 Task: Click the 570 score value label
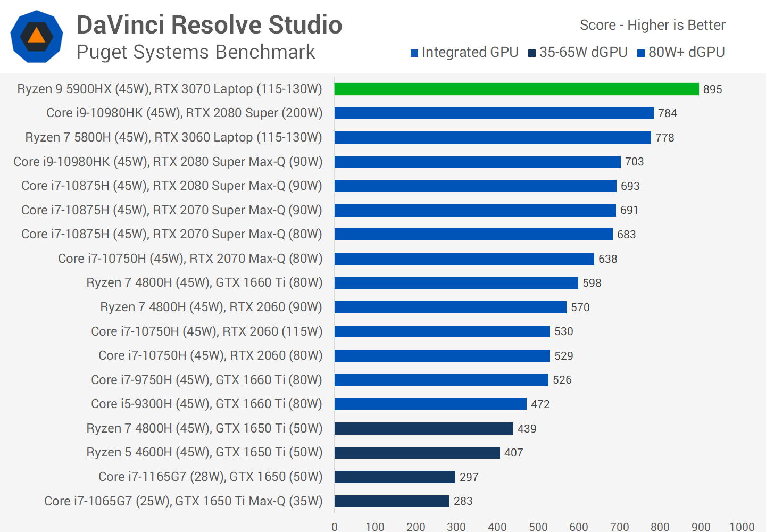pos(580,307)
